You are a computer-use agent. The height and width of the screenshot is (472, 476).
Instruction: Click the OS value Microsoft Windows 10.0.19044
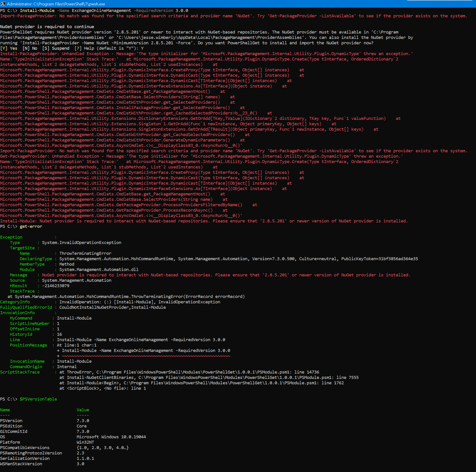pos(111,437)
